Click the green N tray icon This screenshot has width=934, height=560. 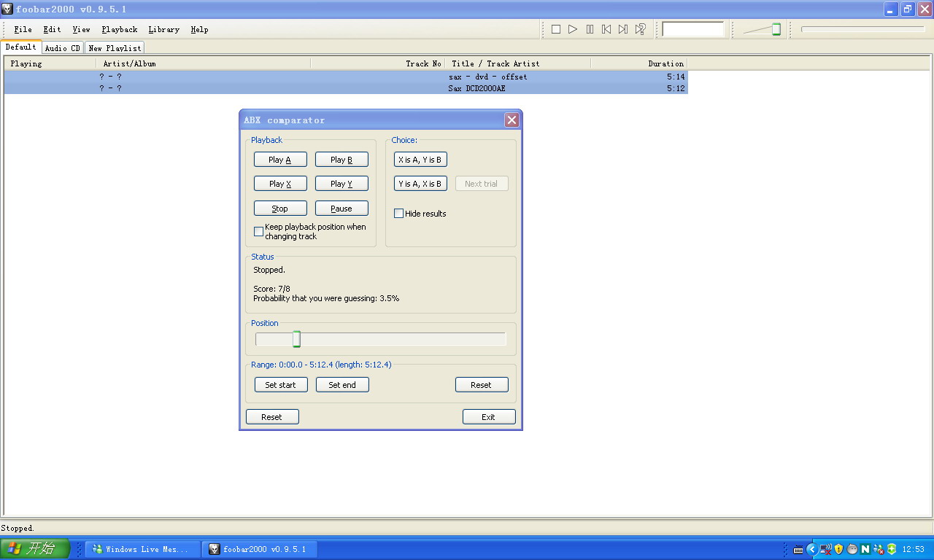click(865, 549)
